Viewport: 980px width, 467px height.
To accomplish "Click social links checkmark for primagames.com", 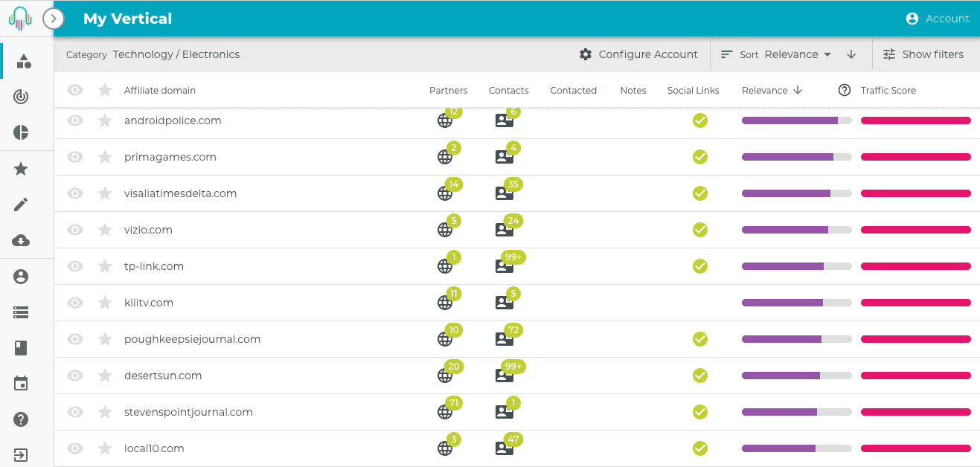I will (700, 157).
